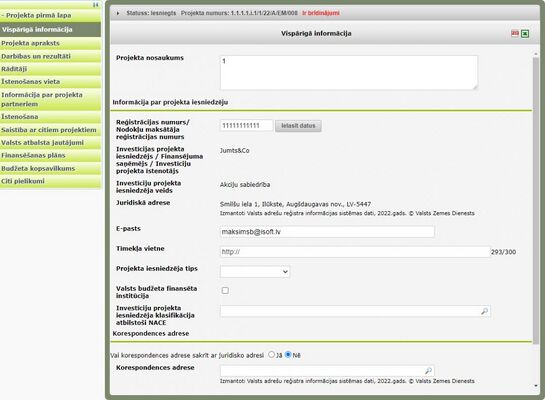
Task: Click the scroll-down arrow at panel bottom
Action: point(536,386)
